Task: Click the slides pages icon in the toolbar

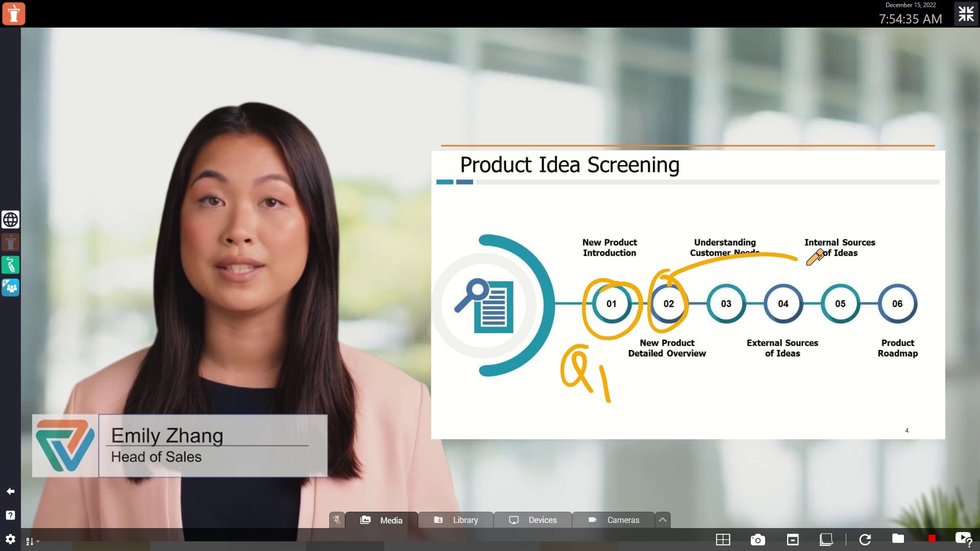Action: [x=827, y=539]
